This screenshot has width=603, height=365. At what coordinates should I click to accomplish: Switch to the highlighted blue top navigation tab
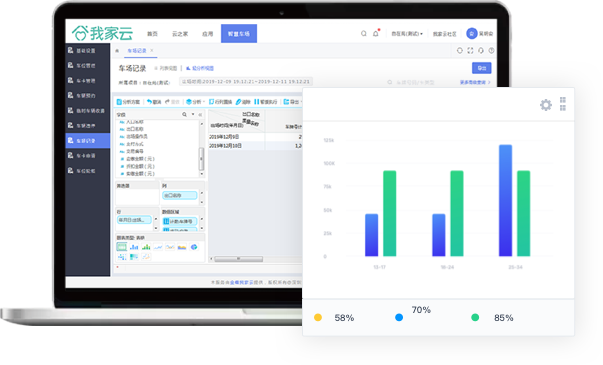click(239, 33)
